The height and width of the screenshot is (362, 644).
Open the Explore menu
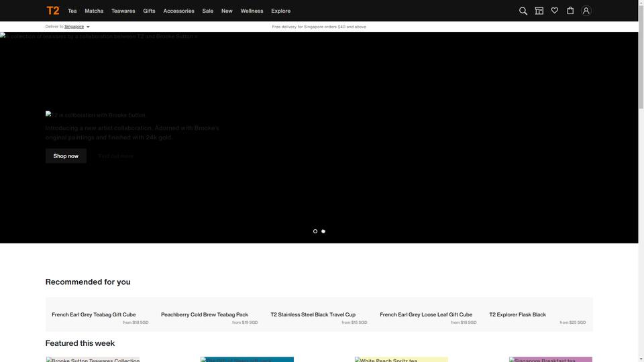(281, 11)
